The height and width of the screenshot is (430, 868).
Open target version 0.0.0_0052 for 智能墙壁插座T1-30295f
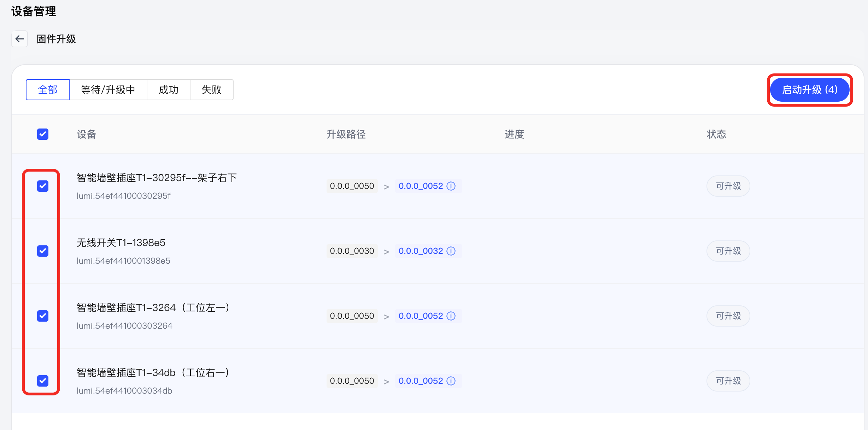[421, 186]
